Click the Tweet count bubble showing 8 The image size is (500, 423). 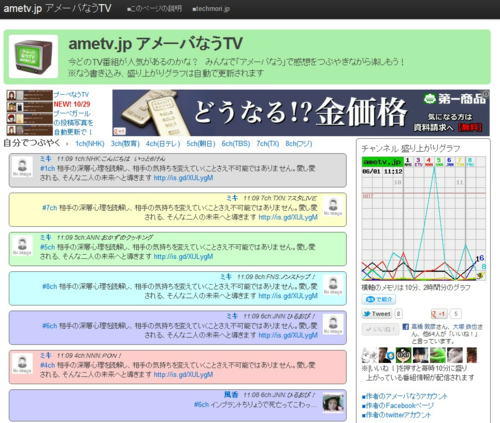point(398,314)
